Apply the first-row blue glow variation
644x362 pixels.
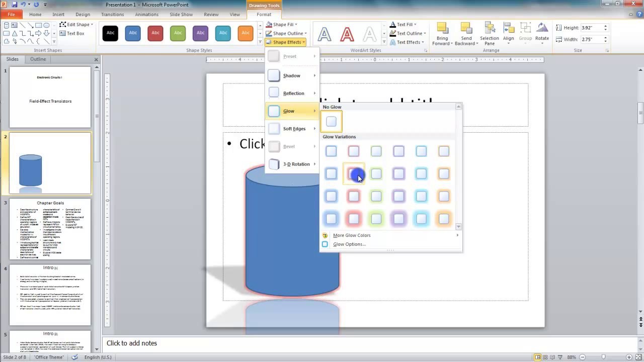pos(331,151)
